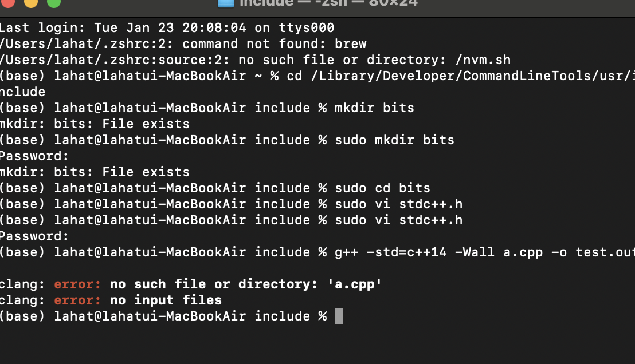The image size is (635, 364).
Task: Click the first 'mkdir: bits: File exists' line
Action: tap(95, 124)
